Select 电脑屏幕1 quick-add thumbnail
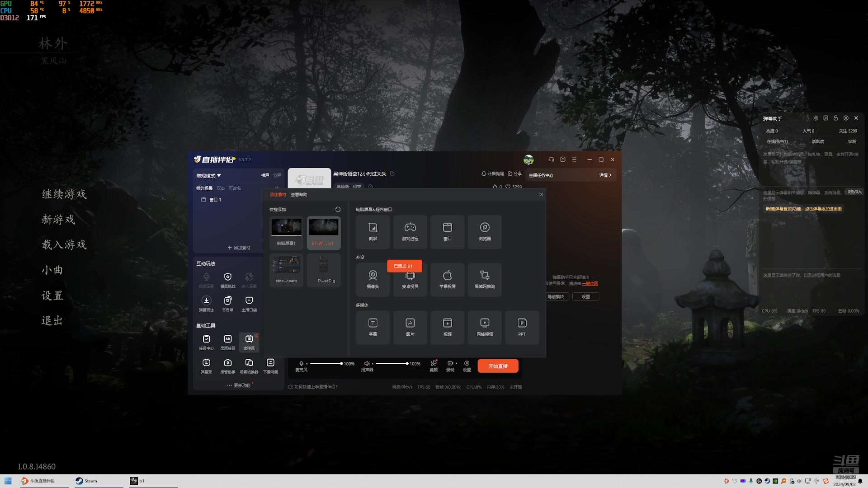Screen dimensions: 868x488 (286, 232)
